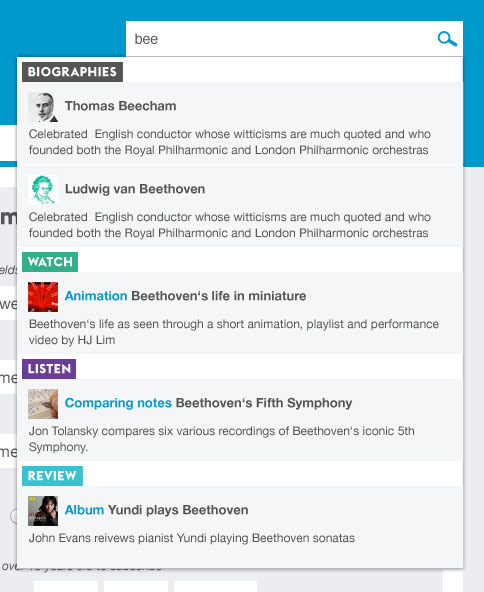The width and height of the screenshot is (484, 592).
Task: Select the Review category label
Action: [52, 476]
